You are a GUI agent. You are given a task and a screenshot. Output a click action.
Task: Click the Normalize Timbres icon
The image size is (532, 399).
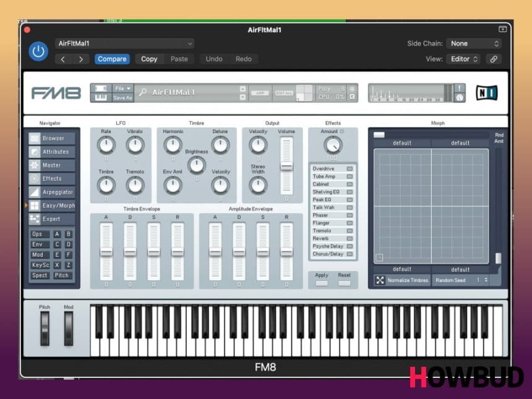pos(380,280)
